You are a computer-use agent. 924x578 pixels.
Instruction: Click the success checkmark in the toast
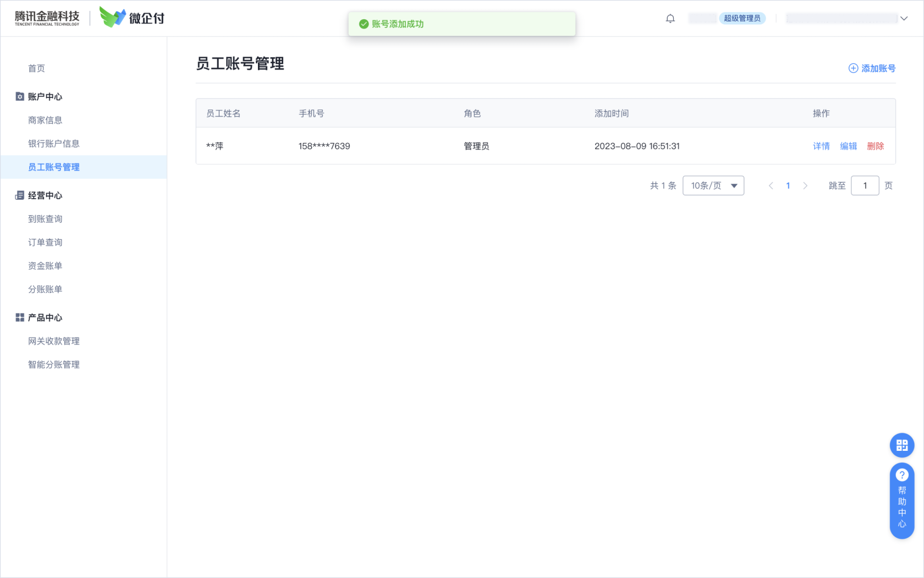pos(364,24)
